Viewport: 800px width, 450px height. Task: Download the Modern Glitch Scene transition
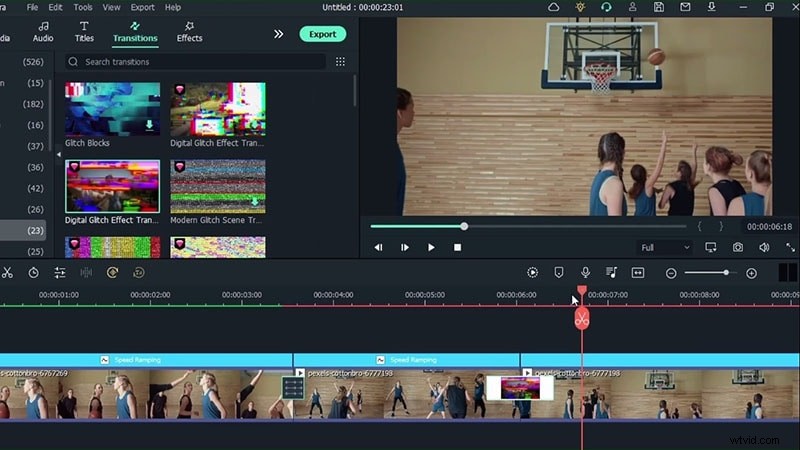(x=255, y=202)
